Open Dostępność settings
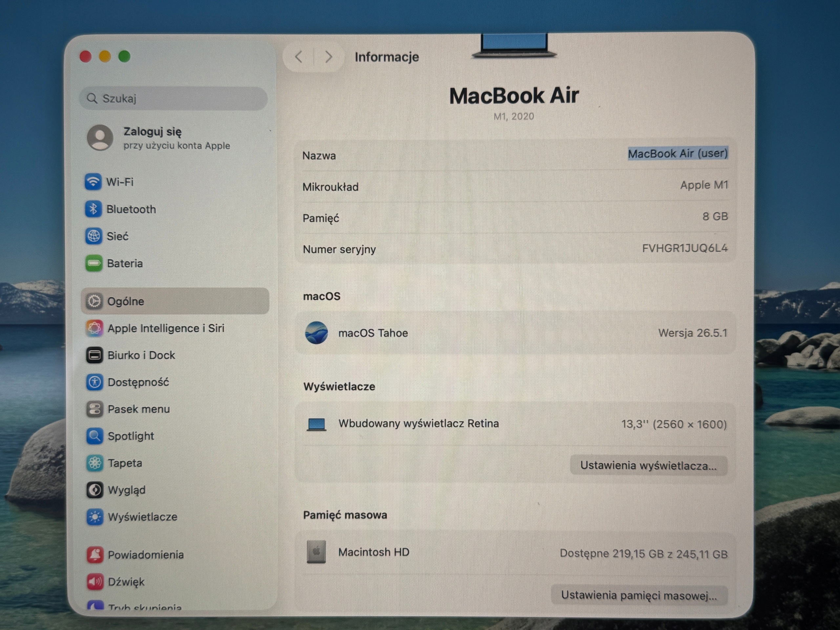The height and width of the screenshot is (630, 840). click(175, 382)
